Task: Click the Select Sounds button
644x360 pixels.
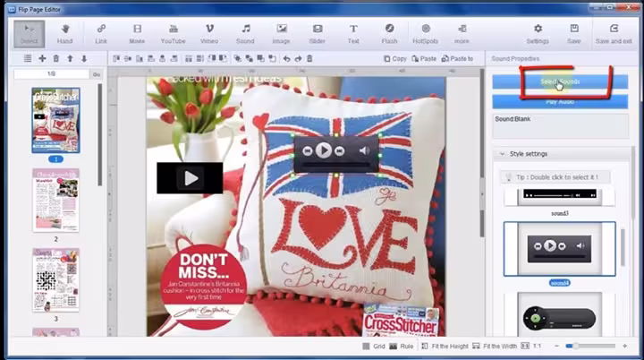Action: (x=560, y=81)
